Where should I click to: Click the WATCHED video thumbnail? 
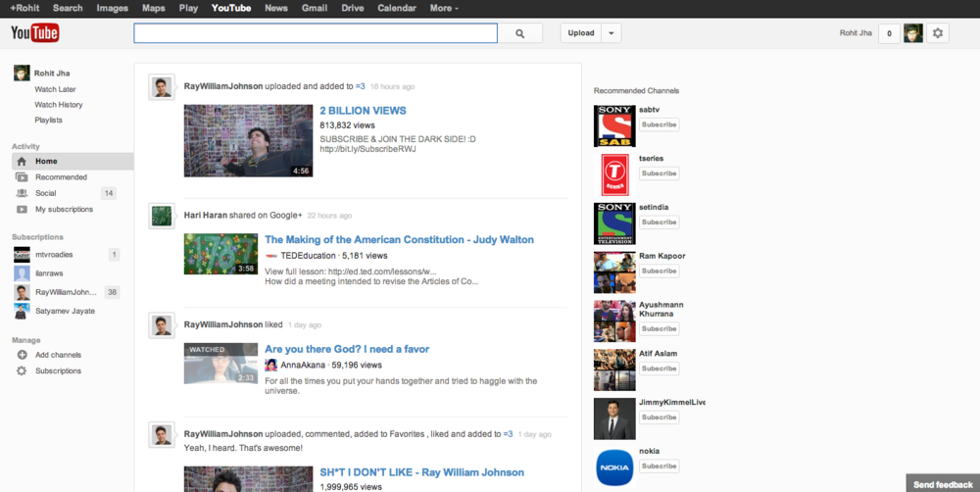point(220,364)
